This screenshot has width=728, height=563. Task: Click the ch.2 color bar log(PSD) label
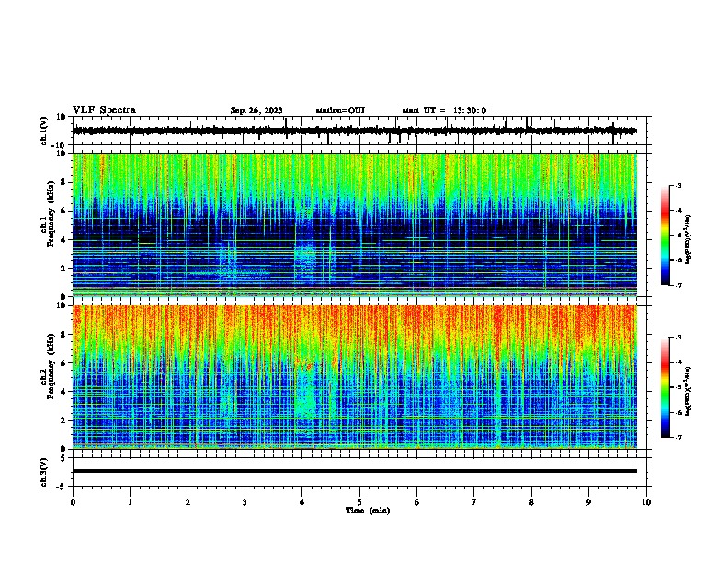coord(688,392)
